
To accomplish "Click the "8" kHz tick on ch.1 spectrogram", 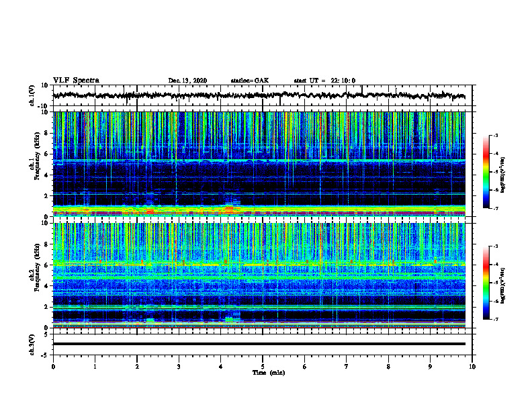I will click(47, 133).
